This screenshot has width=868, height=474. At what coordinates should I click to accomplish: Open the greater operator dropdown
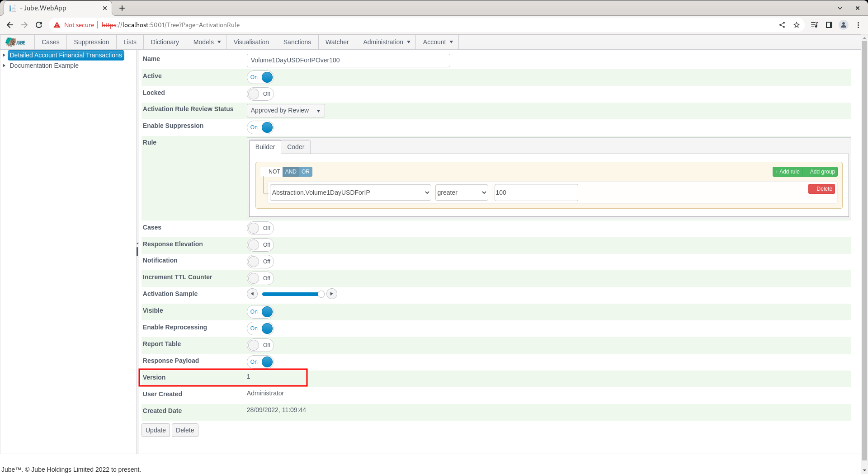tap(462, 192)
